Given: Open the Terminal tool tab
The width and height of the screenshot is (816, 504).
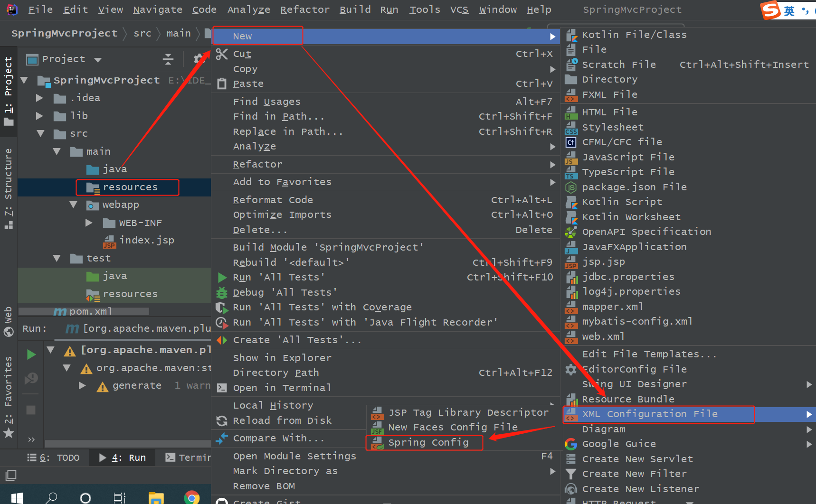Looking at the screenshot, I should click(x=188, y=458).
